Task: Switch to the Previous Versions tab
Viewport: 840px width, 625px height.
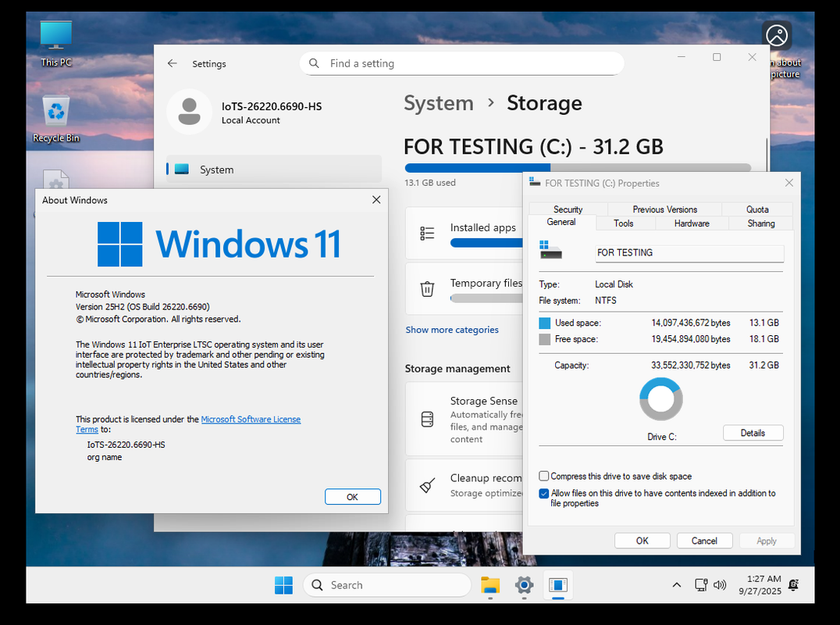Action: click(665, 209)
